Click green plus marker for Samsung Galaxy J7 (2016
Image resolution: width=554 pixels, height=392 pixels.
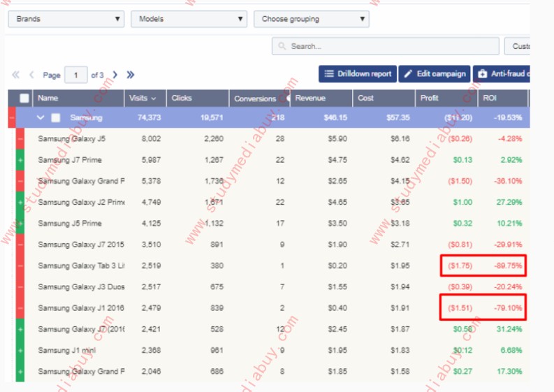pyautogui.click(x=20, y=329)
